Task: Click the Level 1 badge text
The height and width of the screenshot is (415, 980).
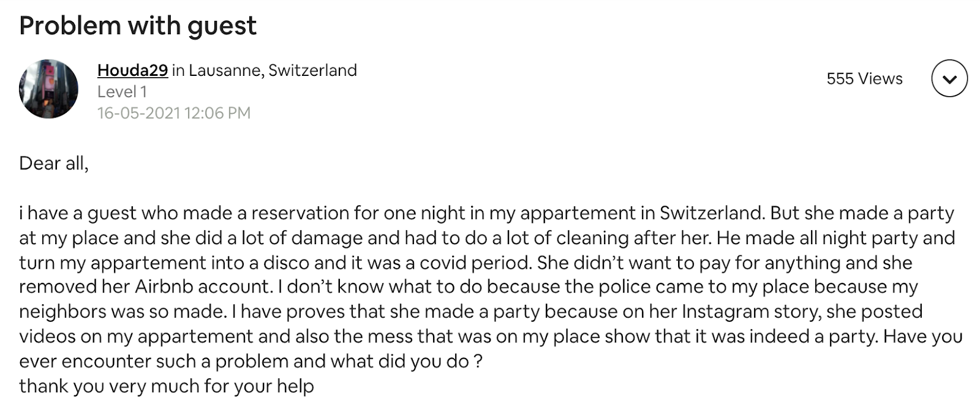Action: coord(122,92)
